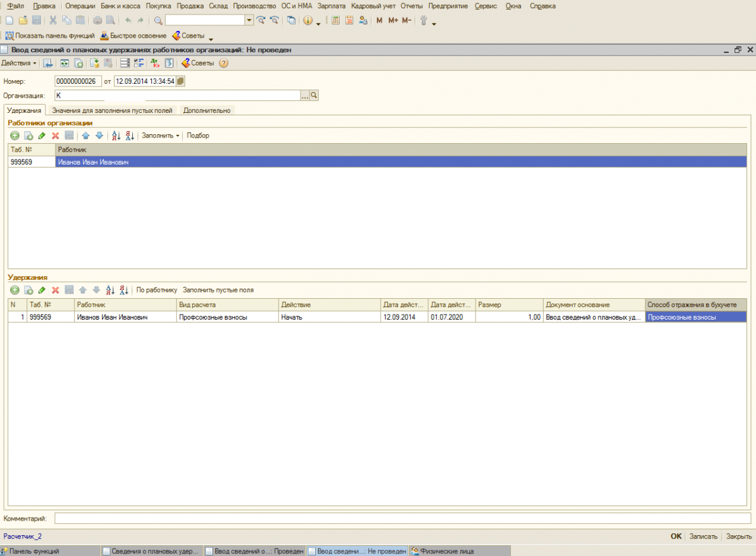Screen dimensions: 756x556
Task: Expand the search combo box in main toolbar
Action: (x=249, y=20)
